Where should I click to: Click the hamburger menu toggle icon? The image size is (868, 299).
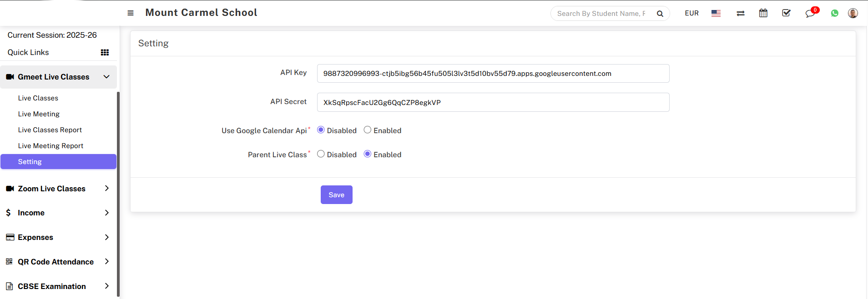coord(131,13)
